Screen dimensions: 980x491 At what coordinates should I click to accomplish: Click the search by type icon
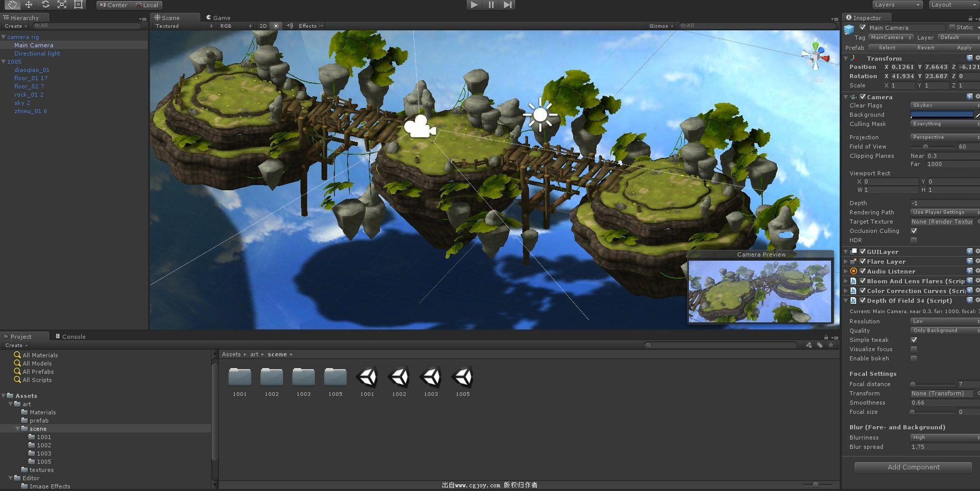tap(809, 345)
